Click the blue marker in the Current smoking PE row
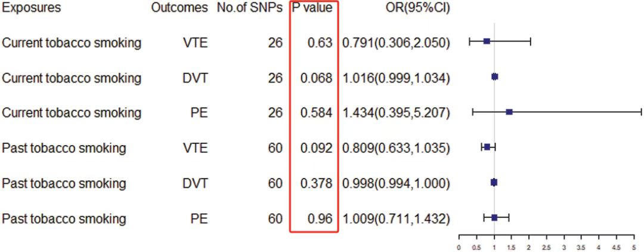Viewport: 644px width, 252px height. [x=509, y=112]
